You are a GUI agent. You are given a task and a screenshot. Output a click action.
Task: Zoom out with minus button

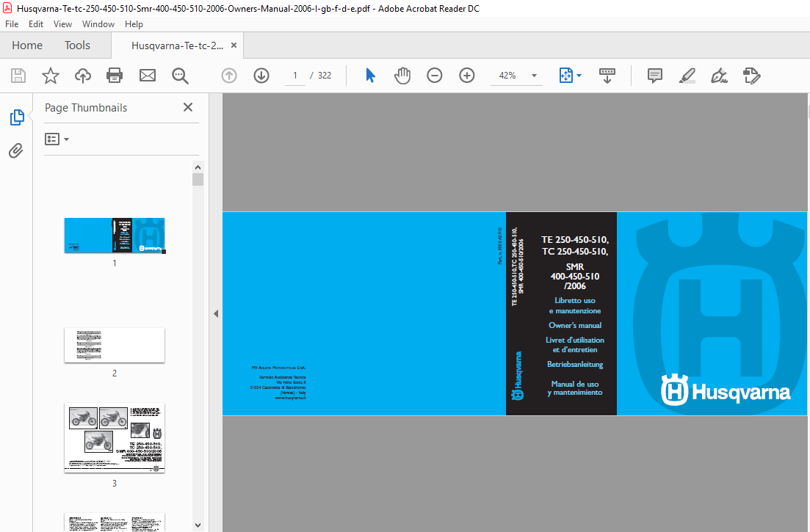coord(435,76)
